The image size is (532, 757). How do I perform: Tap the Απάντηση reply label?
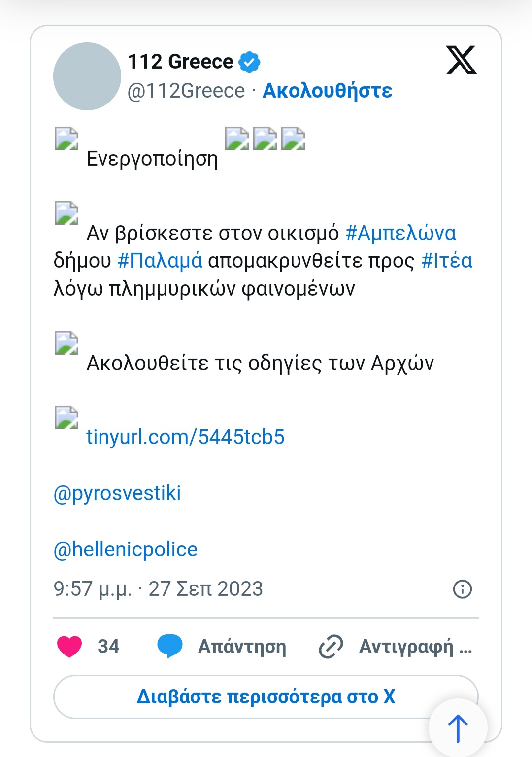click(x=242, y=647)
